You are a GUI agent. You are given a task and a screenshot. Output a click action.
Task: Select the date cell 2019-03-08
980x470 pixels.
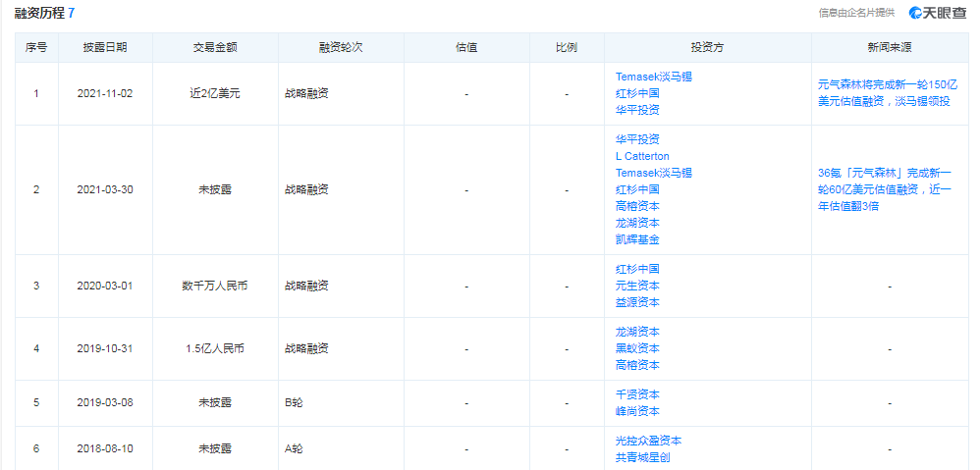[105, 402]
